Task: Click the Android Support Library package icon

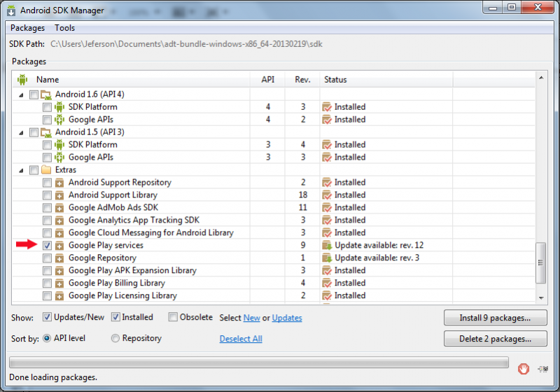Action: click(59, 195)
